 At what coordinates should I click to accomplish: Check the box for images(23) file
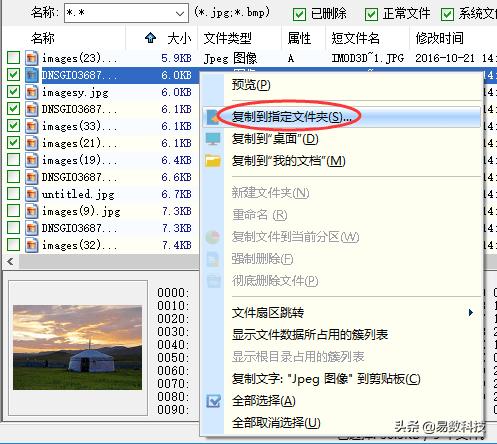coord(13,58)
